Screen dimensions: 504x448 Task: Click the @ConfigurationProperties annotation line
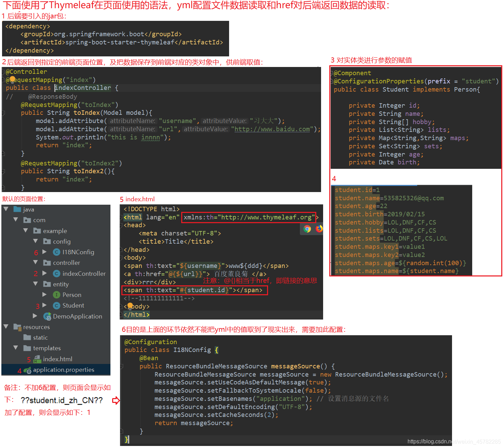pos(416,81)
